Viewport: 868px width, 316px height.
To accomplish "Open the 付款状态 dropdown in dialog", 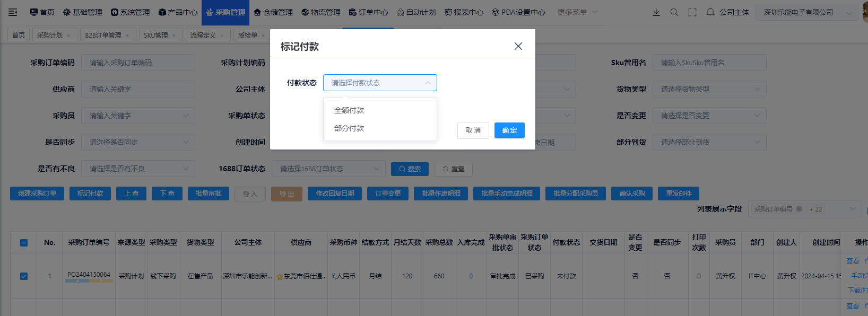I will coord(380,83).
